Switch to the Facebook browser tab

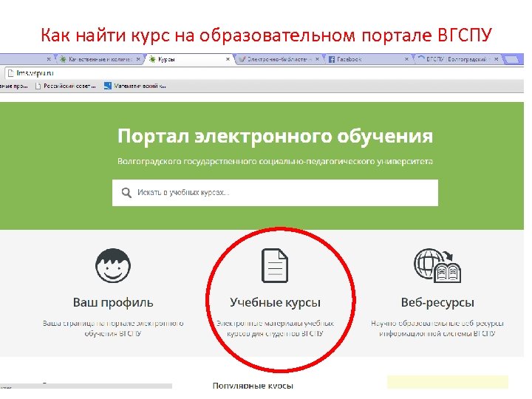tap(368, 59)
